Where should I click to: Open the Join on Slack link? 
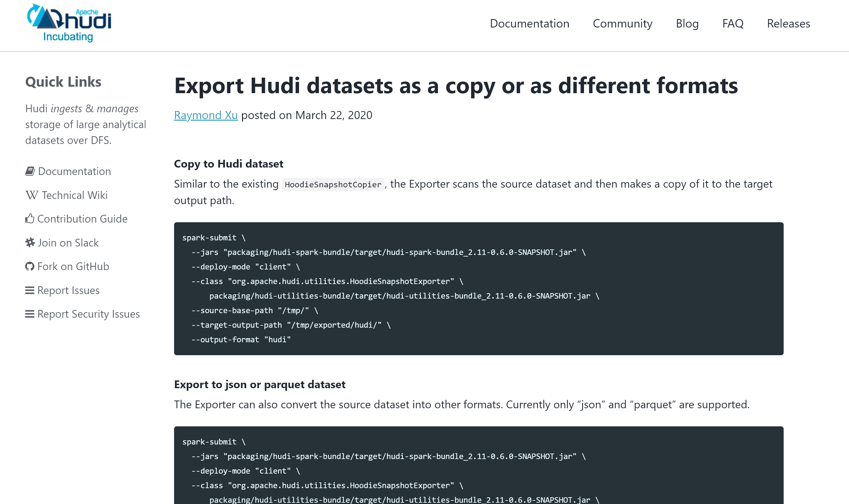point(68,243)
